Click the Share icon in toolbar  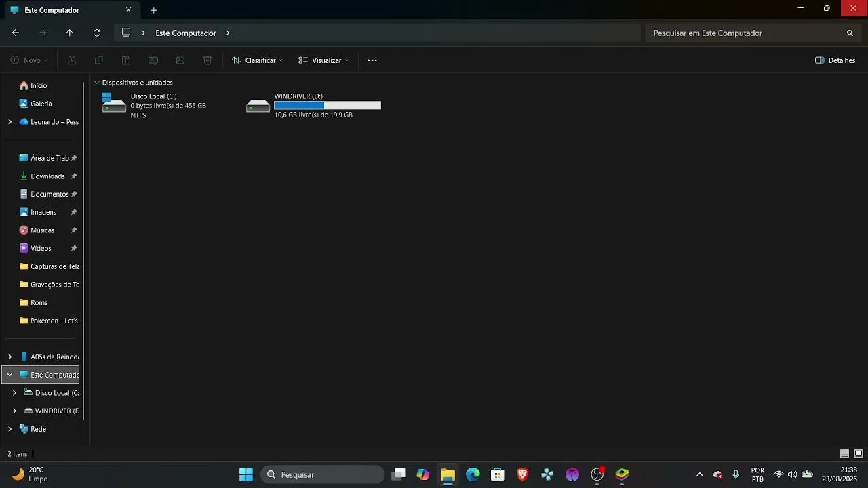pyautogui.click(x=180, y=60)
